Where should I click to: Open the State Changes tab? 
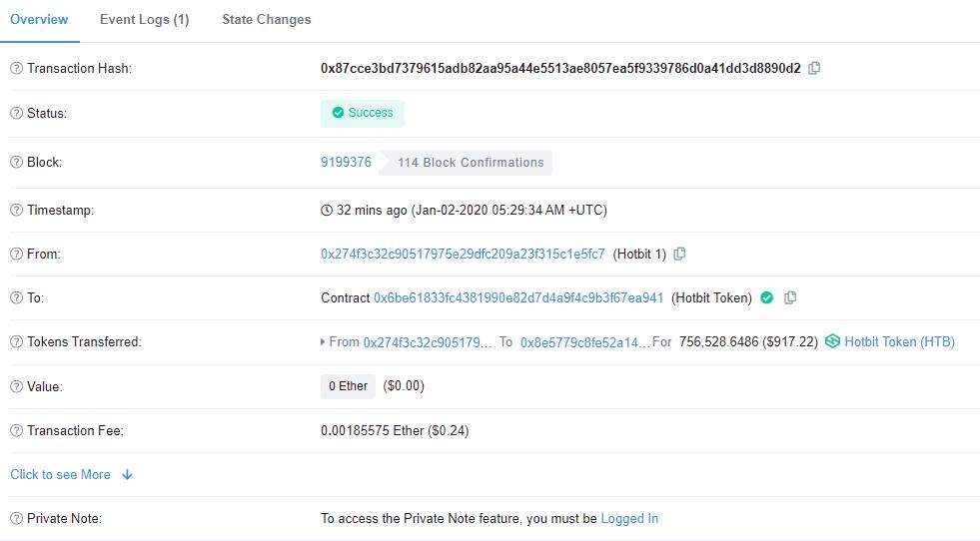[267, 19]
